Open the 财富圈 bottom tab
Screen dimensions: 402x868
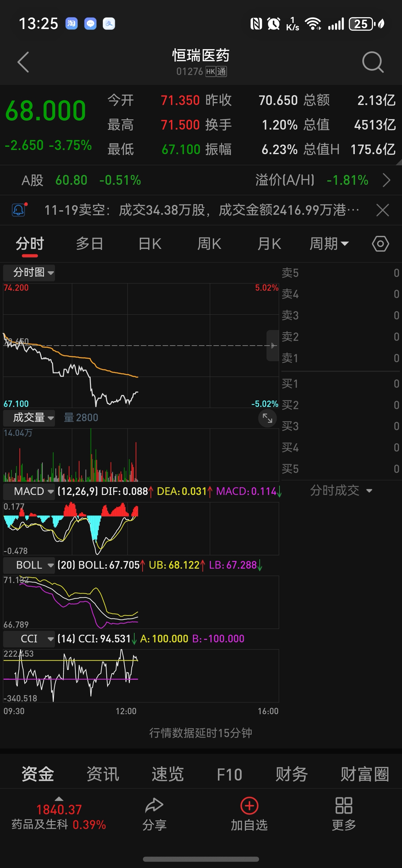coord(365,774)
